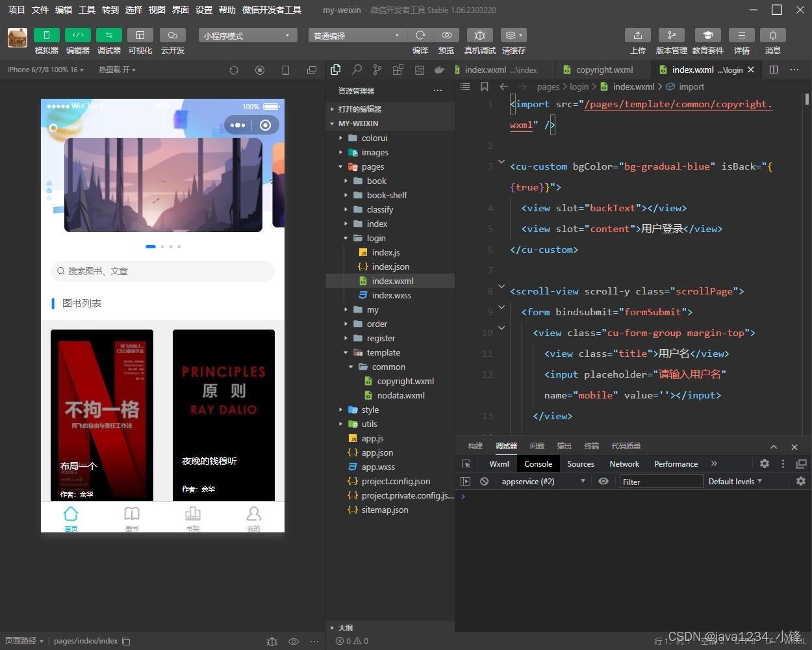Click the console Filter input
This screenshot has height=650, width=812.
[x=661, y=481]
